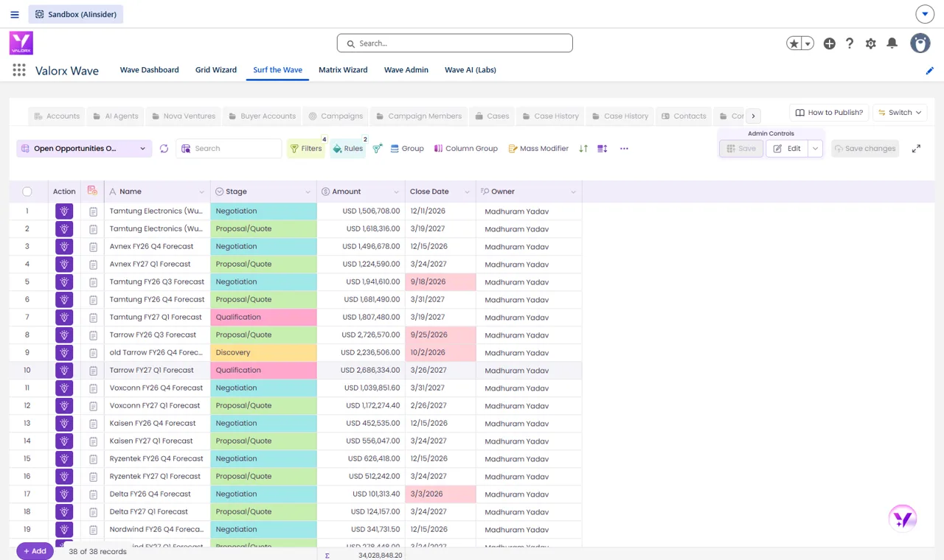
Task: Open the Close Date column dropdown
Action: point(467,192)
